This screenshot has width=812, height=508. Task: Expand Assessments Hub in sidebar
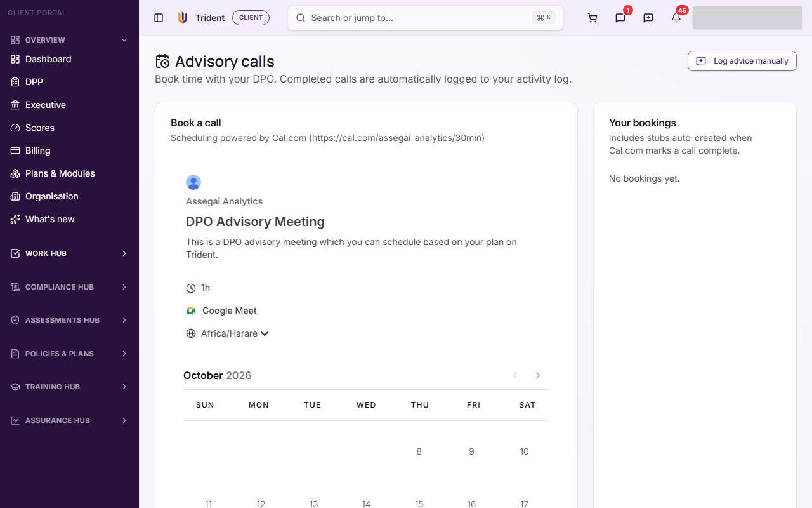click(x=69, y=320)
